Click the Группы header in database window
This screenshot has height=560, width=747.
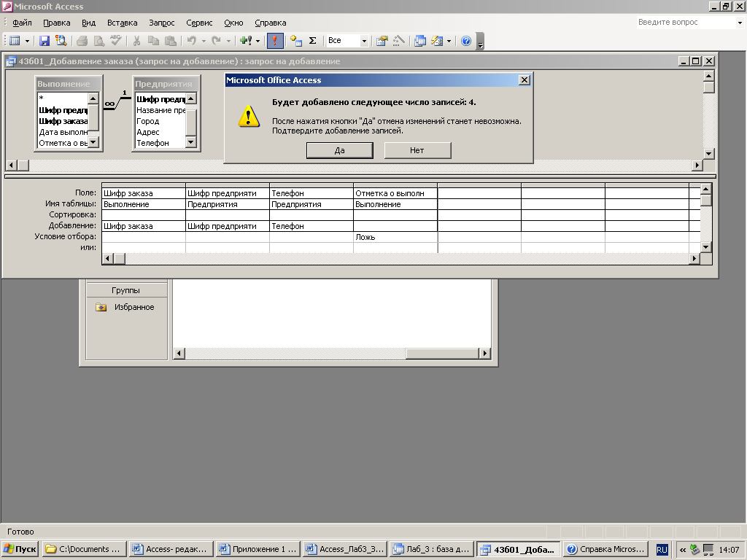[x=126, y=290]
